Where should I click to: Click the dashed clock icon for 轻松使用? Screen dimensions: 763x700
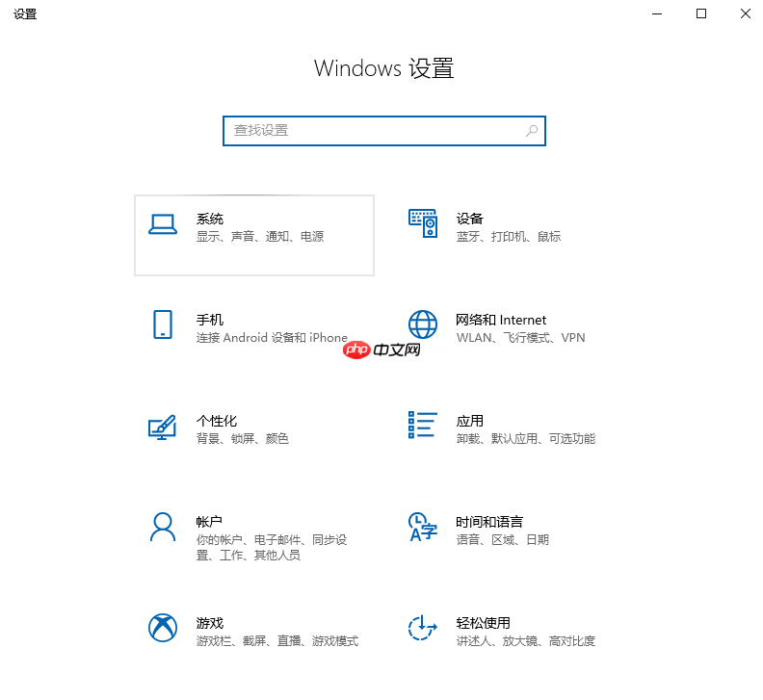[x=422, y=628]
